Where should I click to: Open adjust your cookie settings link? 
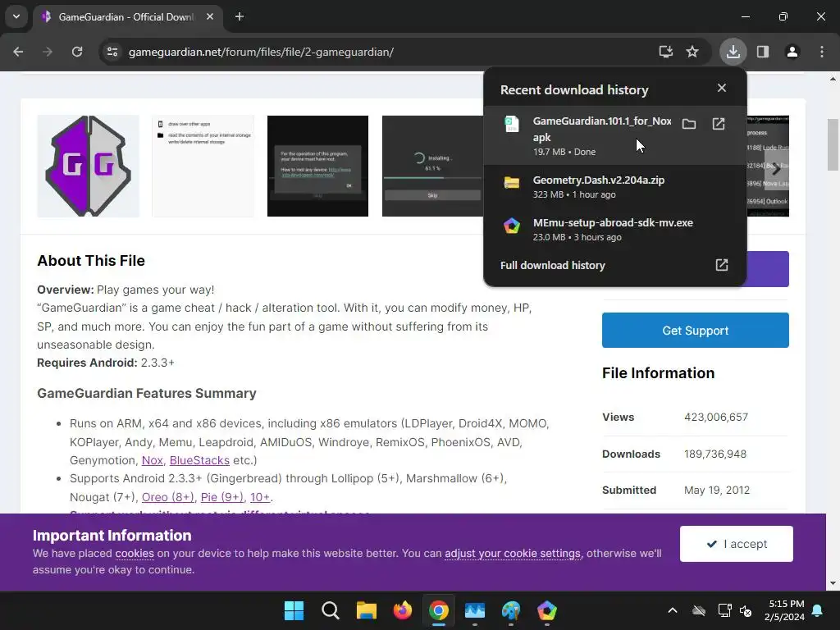513,554
